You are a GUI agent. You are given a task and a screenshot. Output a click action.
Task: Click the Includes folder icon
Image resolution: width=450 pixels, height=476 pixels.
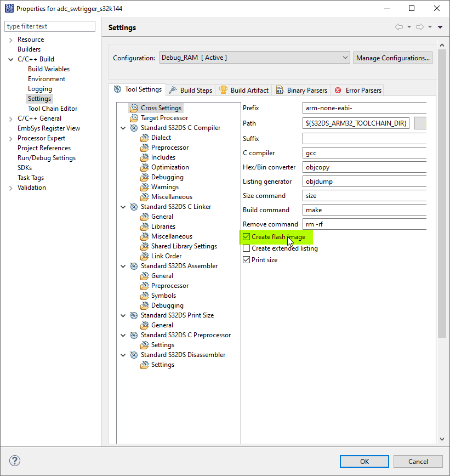coord(145,157)
